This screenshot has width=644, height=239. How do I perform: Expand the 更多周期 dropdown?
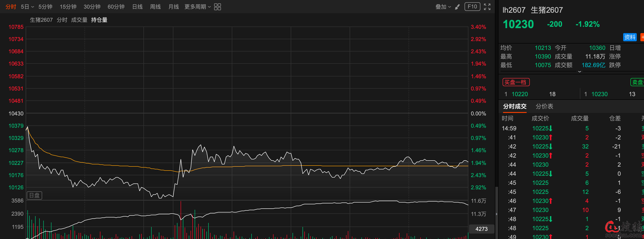[198, 7]
